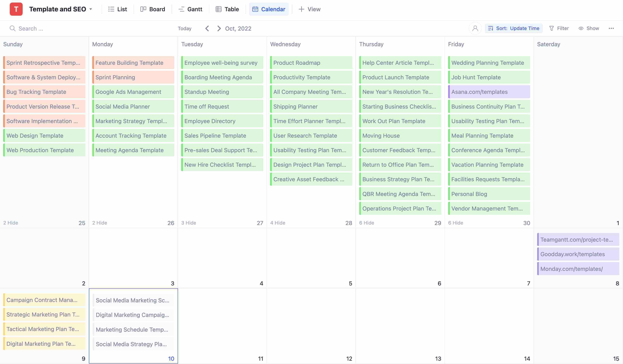This screenshot has height=364, width=623.
Task: Open yellow Campaign Contract Management task
Action: [x=44, y=300]
